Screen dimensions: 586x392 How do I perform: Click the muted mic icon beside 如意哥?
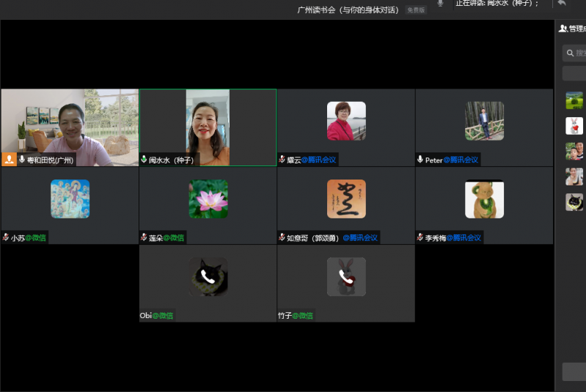[282, 237]
